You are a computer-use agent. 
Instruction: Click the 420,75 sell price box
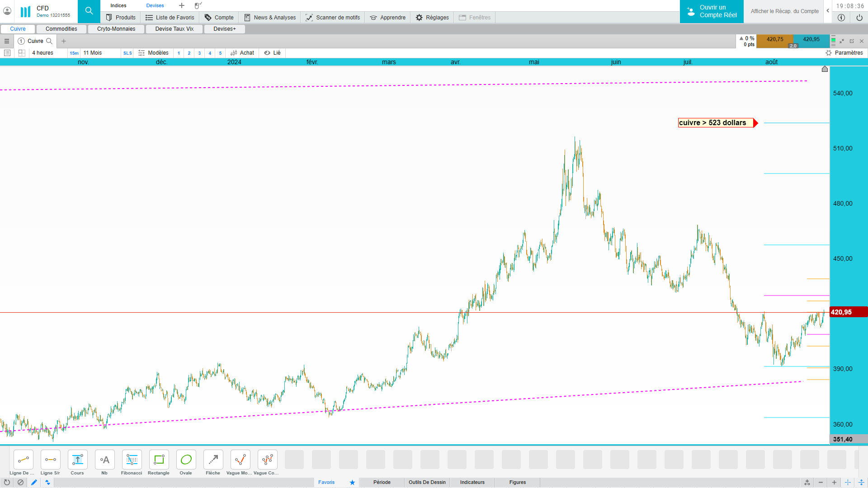point(774,40)
